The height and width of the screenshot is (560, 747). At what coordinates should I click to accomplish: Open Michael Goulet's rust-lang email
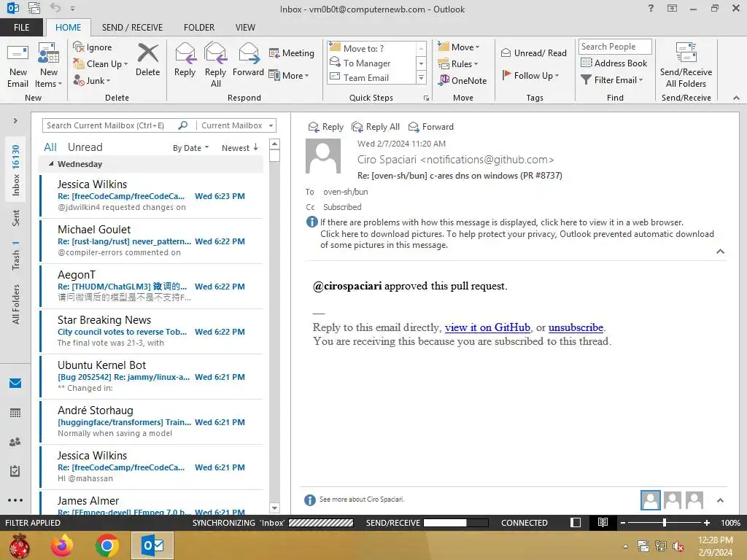[x=152, y=241]
